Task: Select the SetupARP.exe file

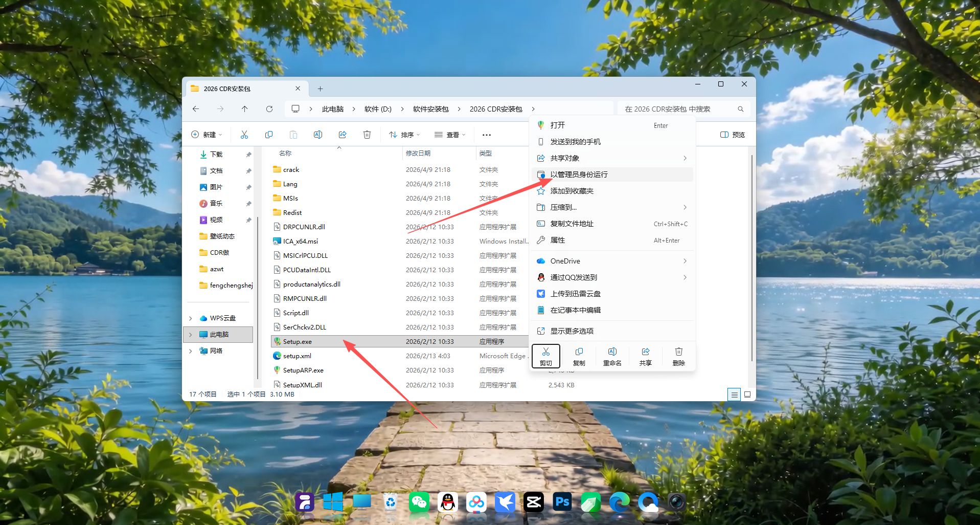Action: [303, 370]
